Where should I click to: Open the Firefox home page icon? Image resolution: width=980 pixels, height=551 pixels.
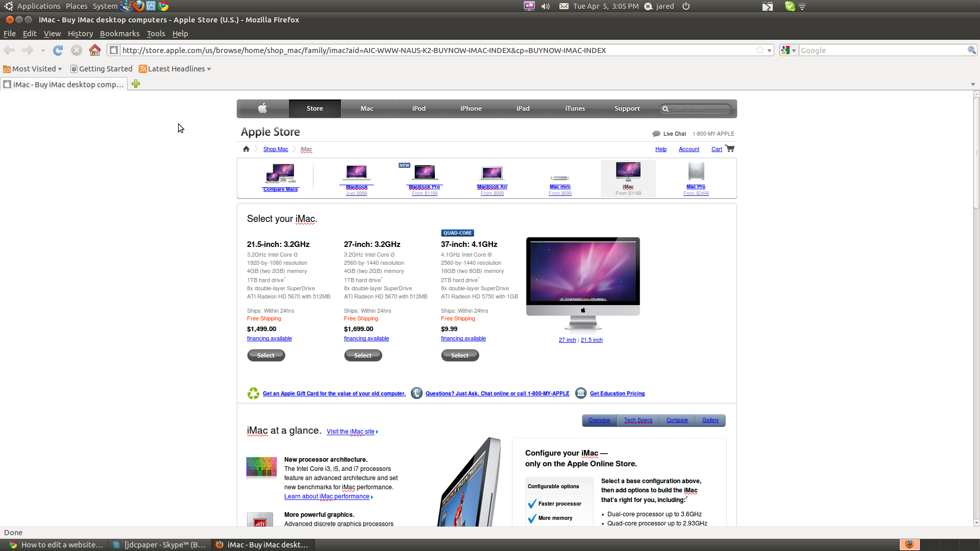point(95,50)
